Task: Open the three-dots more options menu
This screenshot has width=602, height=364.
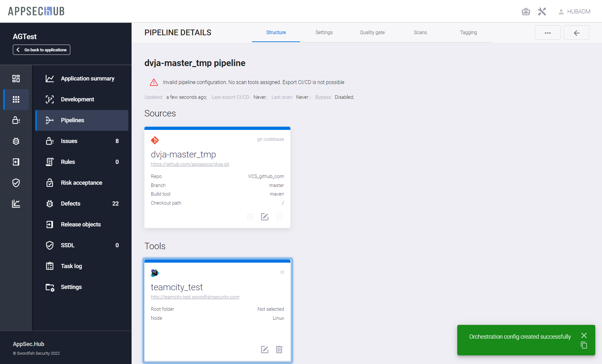Action: pos(547,33)
